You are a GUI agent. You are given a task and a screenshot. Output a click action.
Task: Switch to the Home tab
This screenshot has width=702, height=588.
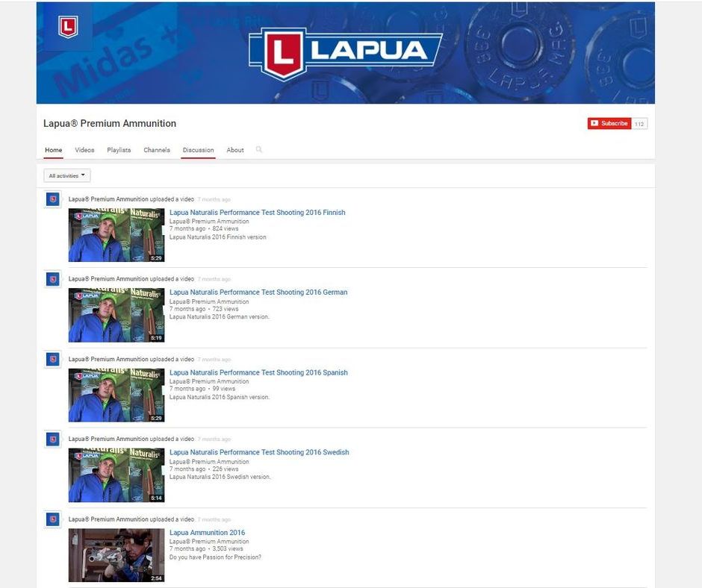click(x=54, y=150)
